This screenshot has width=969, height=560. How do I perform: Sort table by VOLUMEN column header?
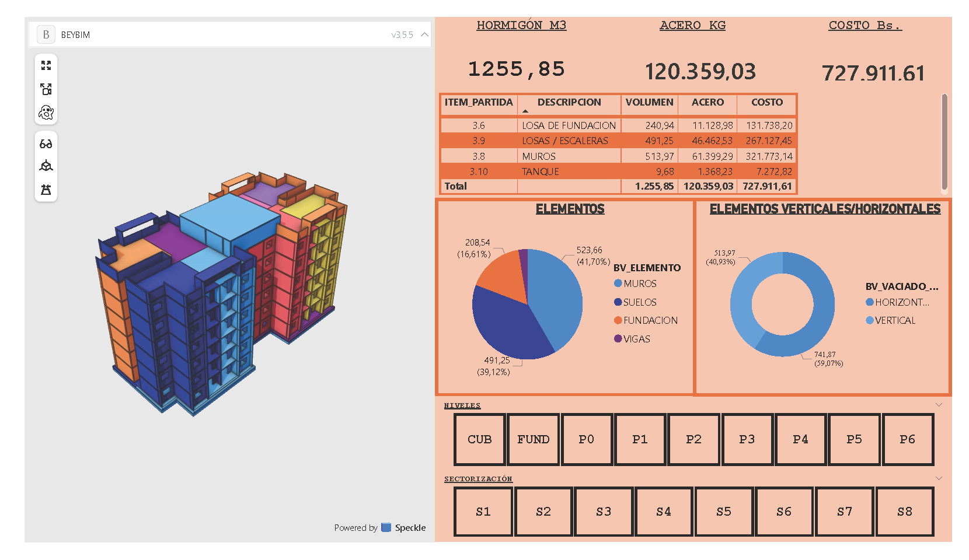[649, 103]
